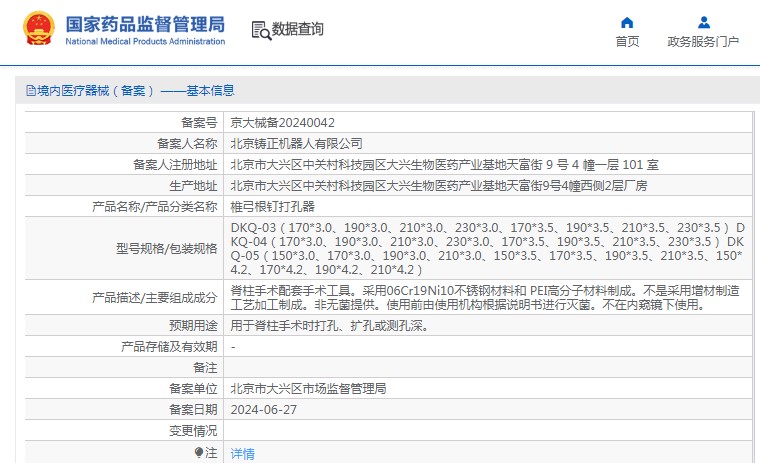Viewport: 760px width, 463px height.
Task: Click the lightbulb icon next to 注
Action: [x=198, y=452]
